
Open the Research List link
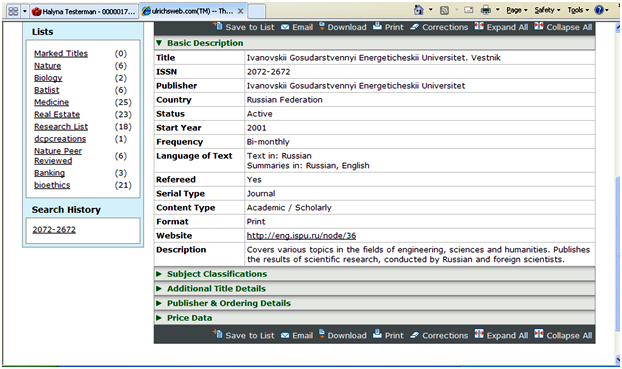(61, 127)
